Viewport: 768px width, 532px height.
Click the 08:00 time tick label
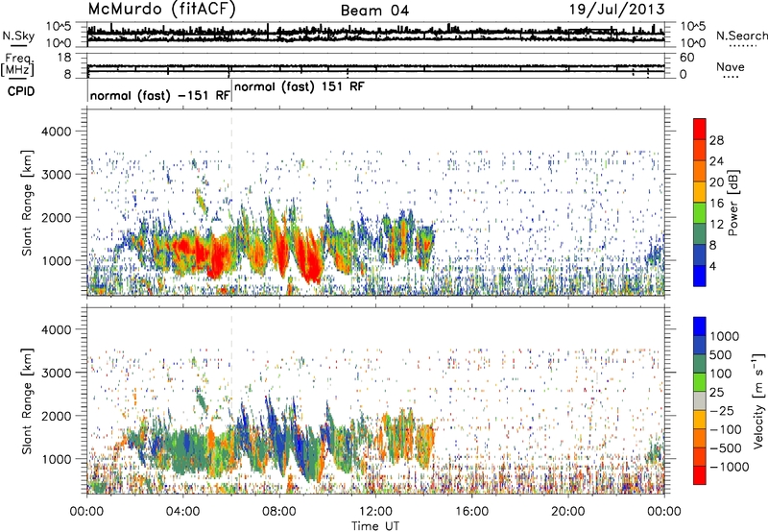coord(279,512)
